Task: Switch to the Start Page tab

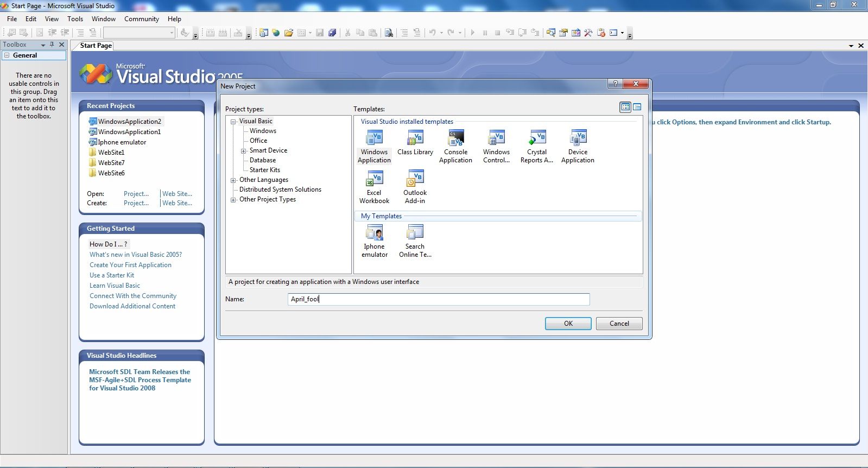Action: point(96,46)
